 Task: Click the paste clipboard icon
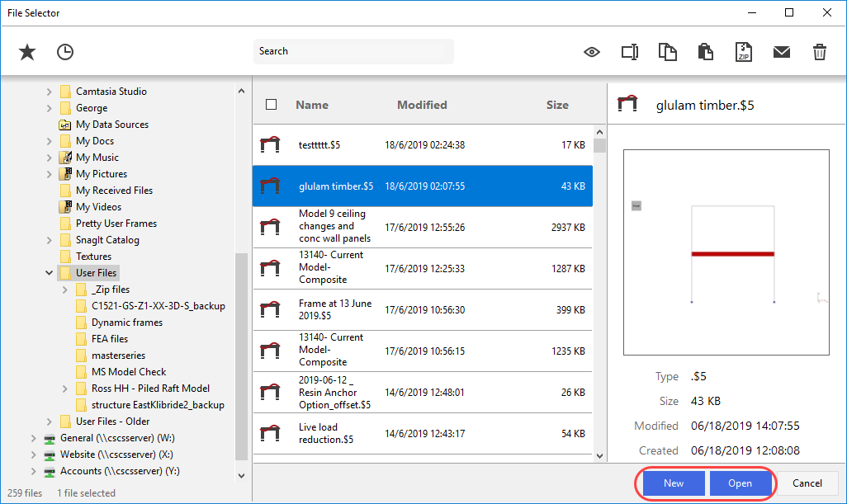click(705, 52)
